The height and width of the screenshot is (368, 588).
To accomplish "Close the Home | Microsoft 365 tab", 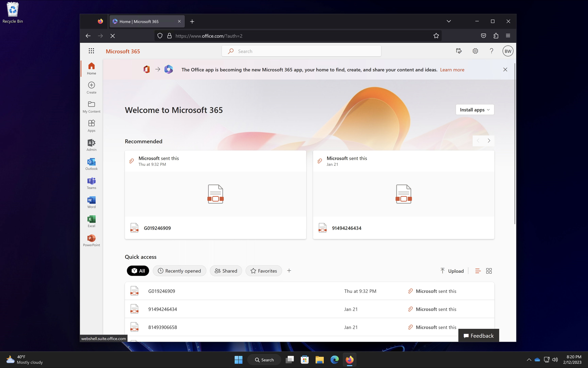I will pyautogui.click(x=179, y=21).
